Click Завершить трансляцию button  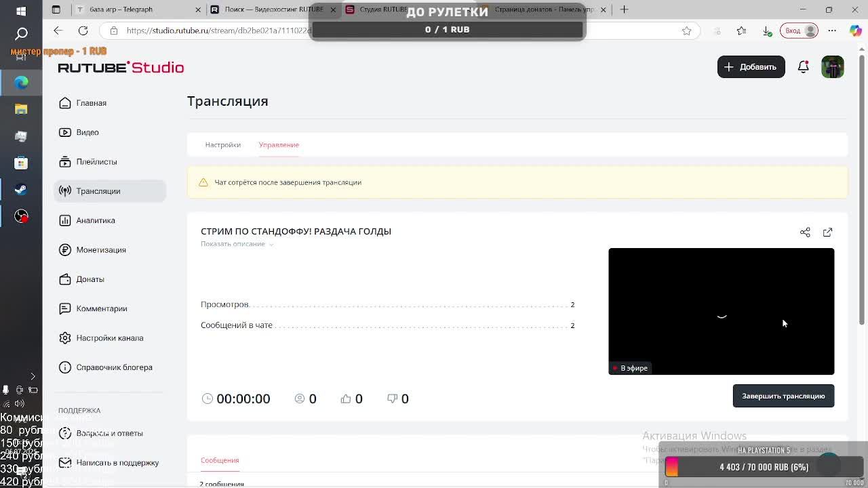[x=783, y=396]
